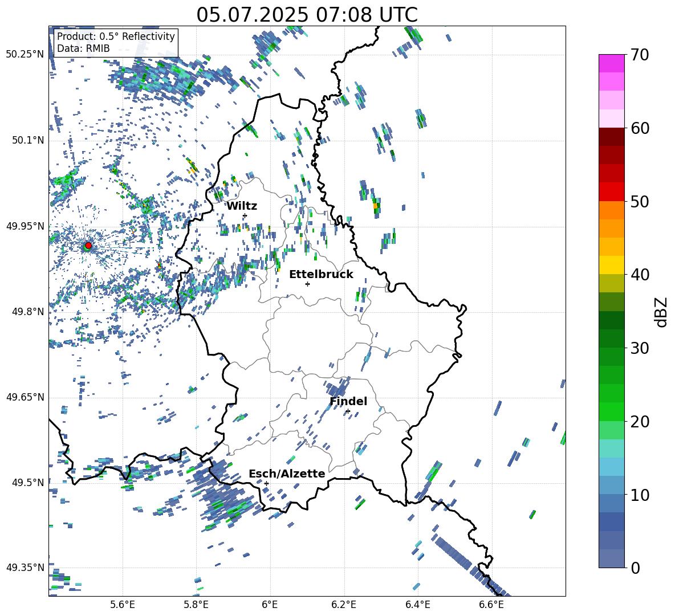Image resolution: width=675 pixels, height=616 pixels.
Task: Click the Esch/Alzette station cross marker
Action: tap(266, 483)
